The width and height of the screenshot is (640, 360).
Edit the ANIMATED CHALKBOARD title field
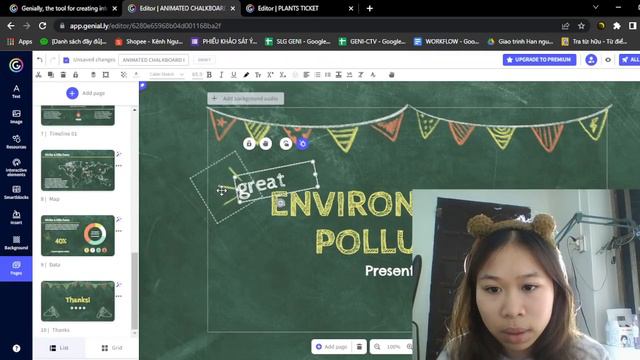click(x=153, y=60)
